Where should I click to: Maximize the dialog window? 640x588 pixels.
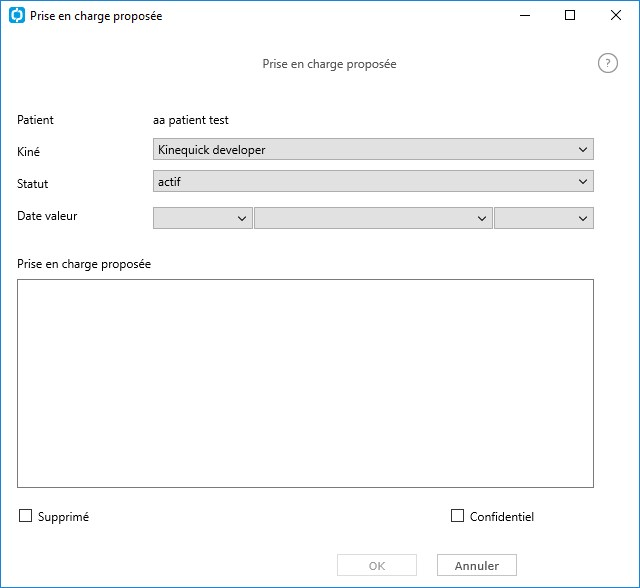(570, 16)
